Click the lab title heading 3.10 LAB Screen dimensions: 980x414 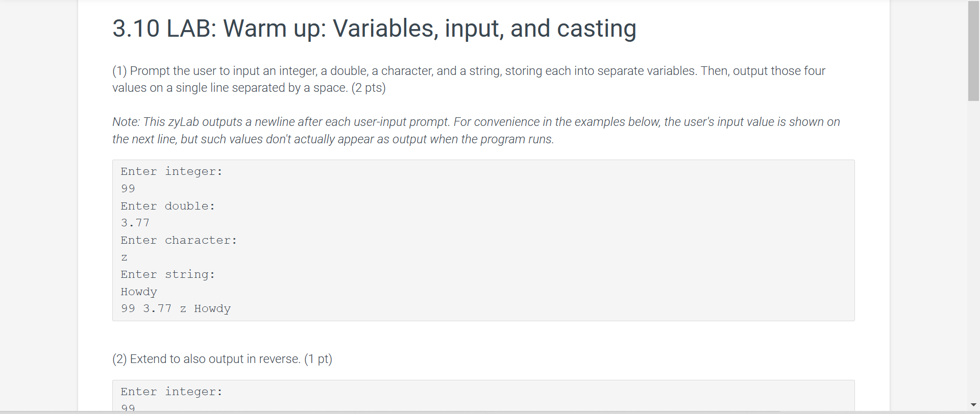pos(374,29)
